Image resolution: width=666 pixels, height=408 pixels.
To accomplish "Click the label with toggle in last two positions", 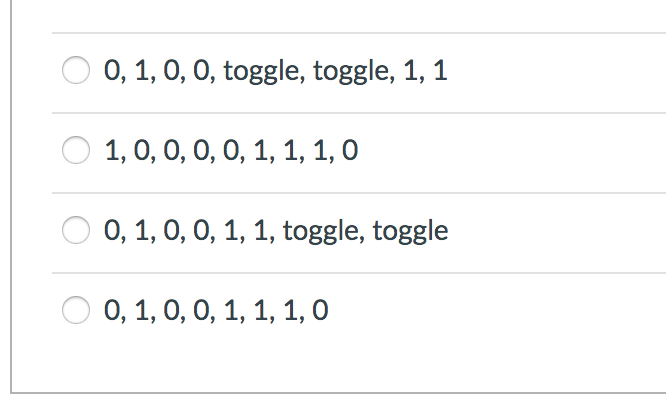I will coord(275,232).
